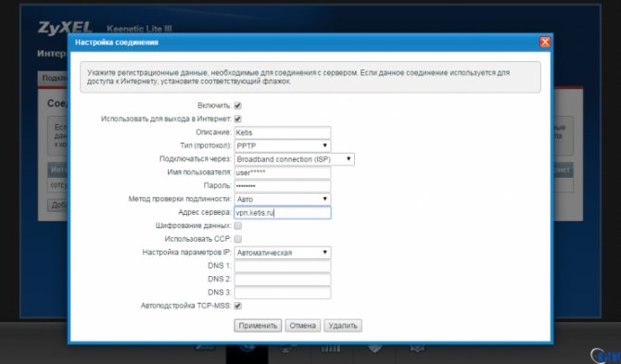Toggle Использовать для выхода в Интернет checkbox

tap(237, 119)
